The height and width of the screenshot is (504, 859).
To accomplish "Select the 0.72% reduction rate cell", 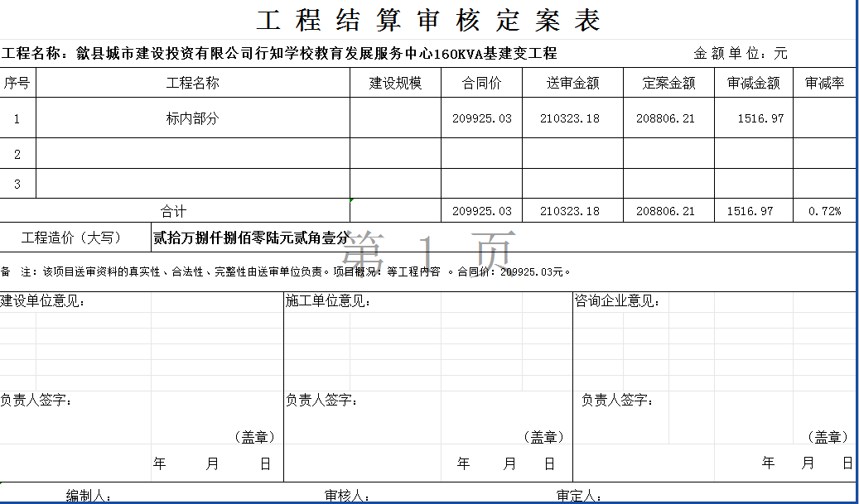I will click(824, 211).
